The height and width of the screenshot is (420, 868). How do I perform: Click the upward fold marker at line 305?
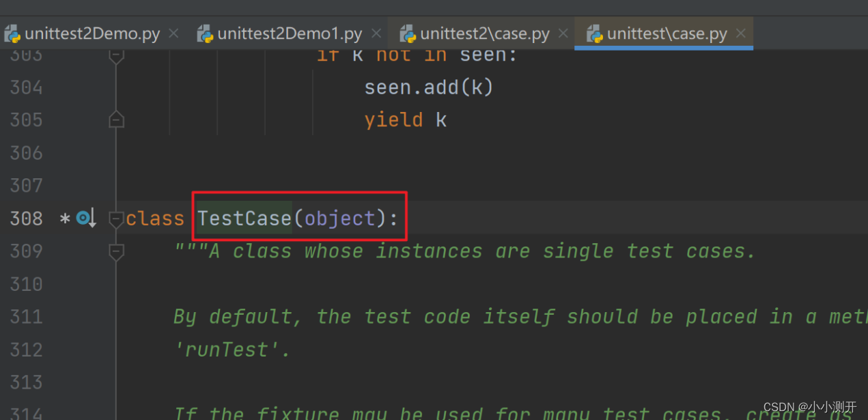coord(116,119)
